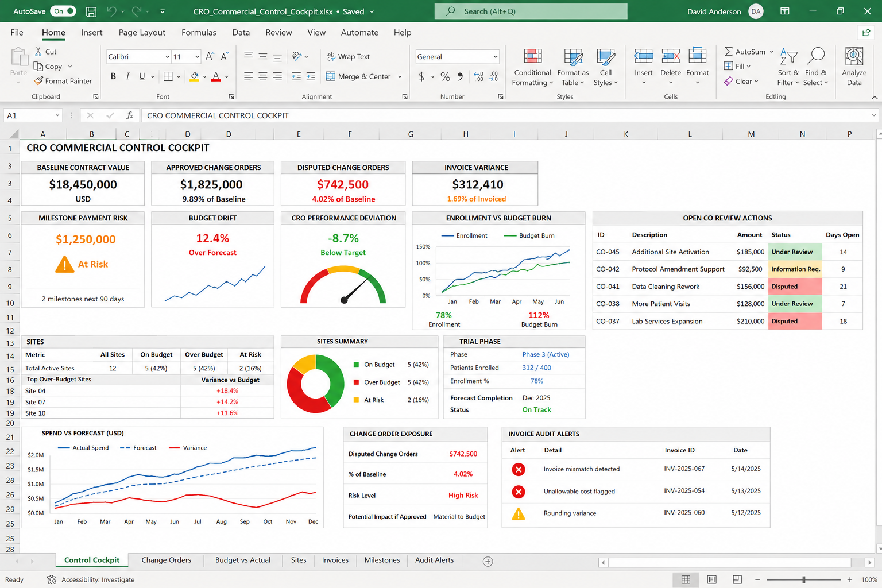
Task: Switch to the Audit Alerts sheet
Action: click(x=434, y=560)
